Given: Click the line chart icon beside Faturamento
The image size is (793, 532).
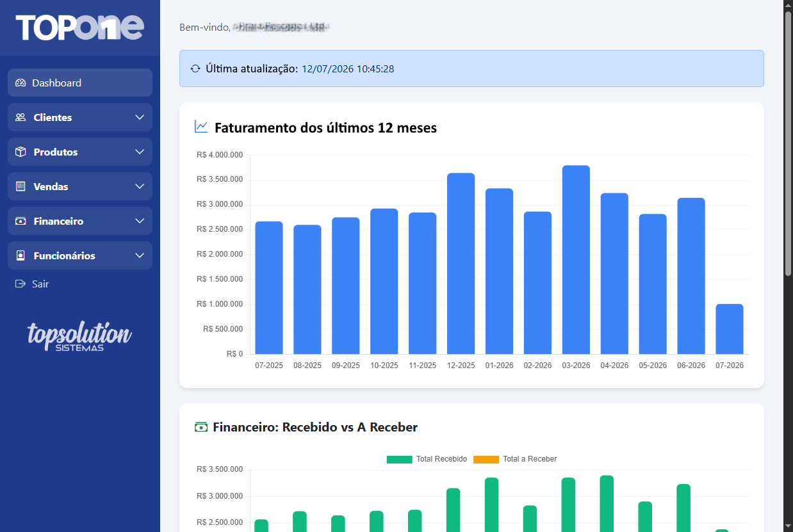Looking at the screenshot, I should [201, 127].
